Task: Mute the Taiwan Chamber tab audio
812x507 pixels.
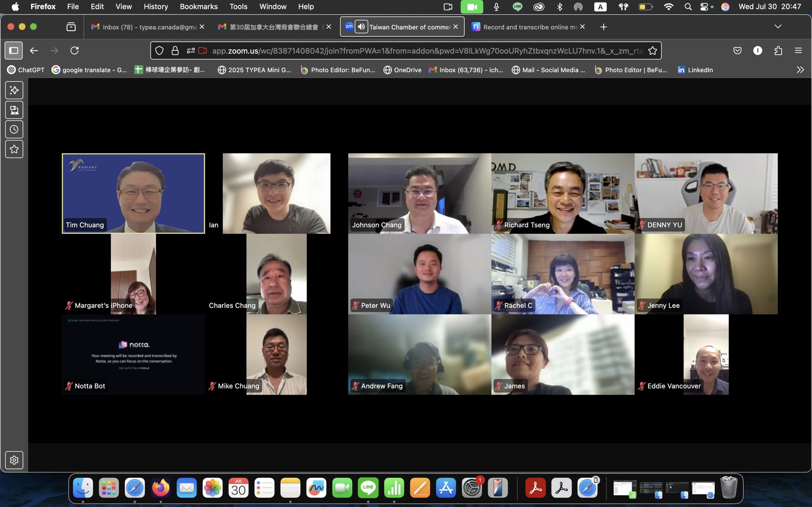Action: 361,27
